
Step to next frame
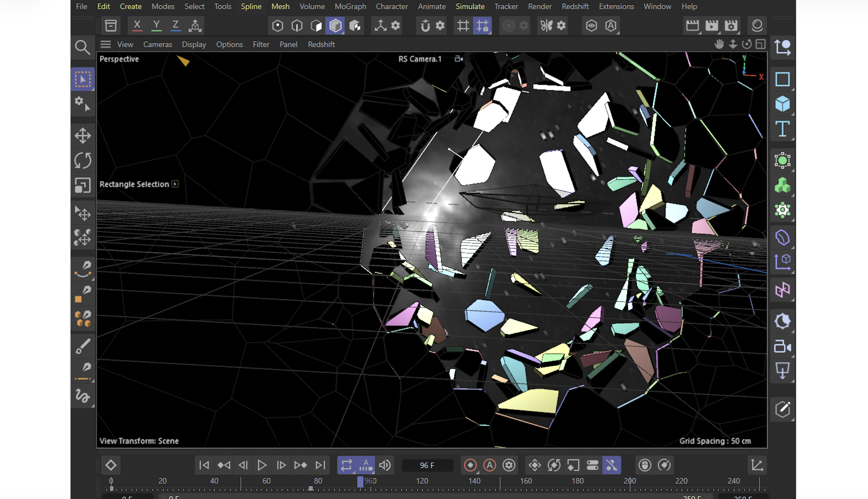(281, 465)
